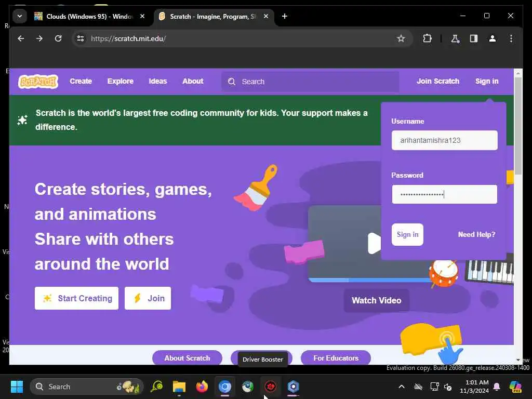Open browser extensions puzzle icon
The image size is (532, 399).
(x=427, y=38)
